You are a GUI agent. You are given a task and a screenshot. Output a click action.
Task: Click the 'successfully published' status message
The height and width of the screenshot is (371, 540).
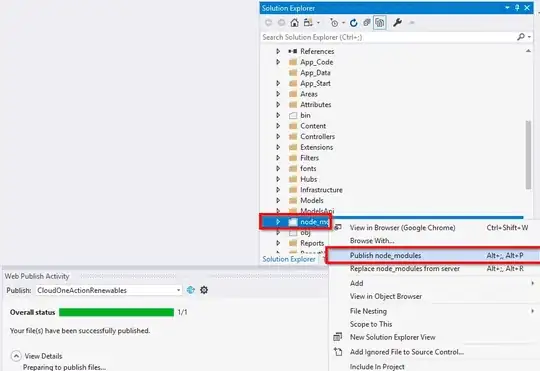pyautogui.click(x=80, y=331)
